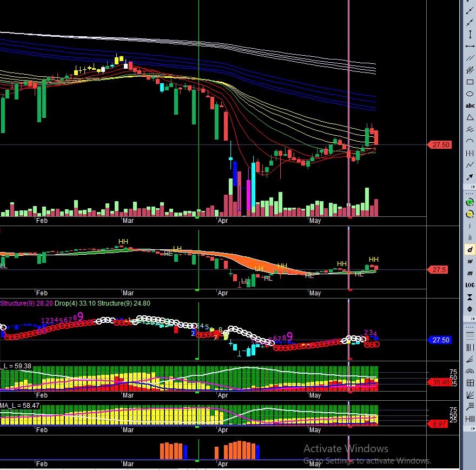Select the Vertical Line drawing tool
The width and height of the screenshot is (476, 470).
(x=470, y=34)
